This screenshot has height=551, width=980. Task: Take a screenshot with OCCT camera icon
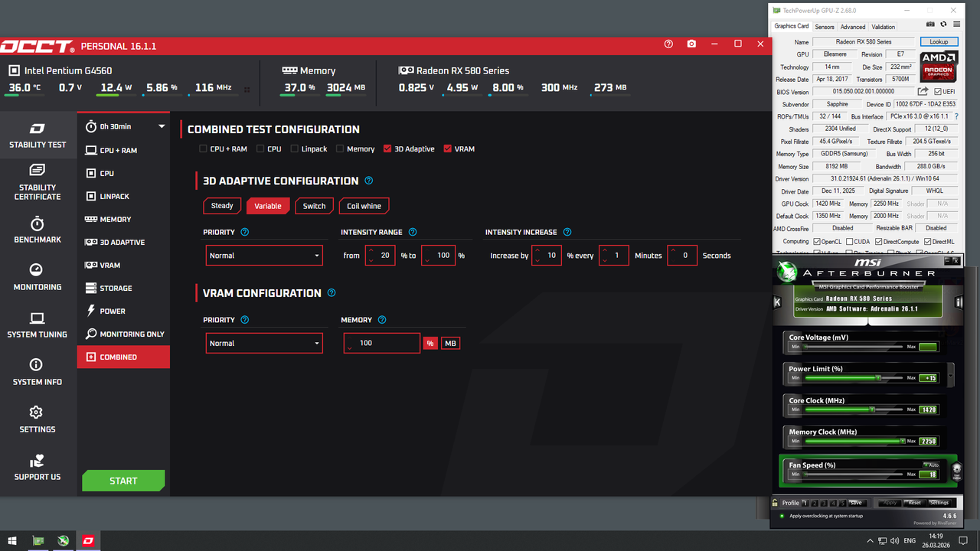691,44
